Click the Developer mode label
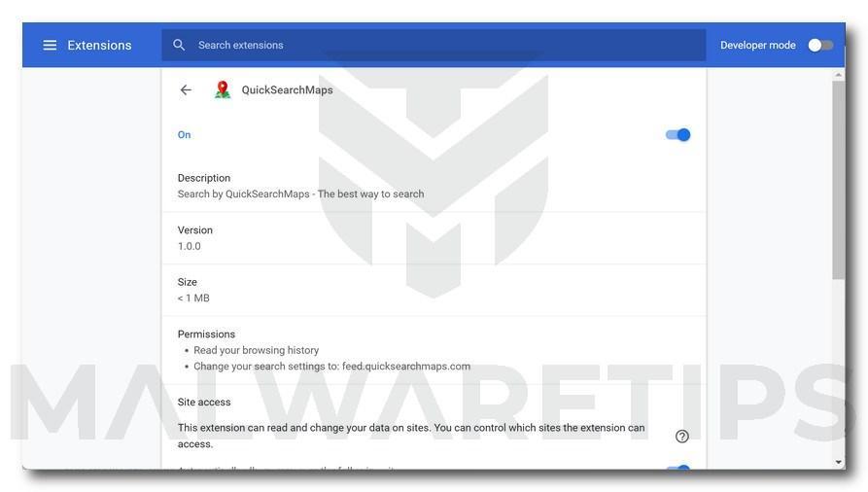The height and width of the screenshot is (492, 868). tap(758, 46)
